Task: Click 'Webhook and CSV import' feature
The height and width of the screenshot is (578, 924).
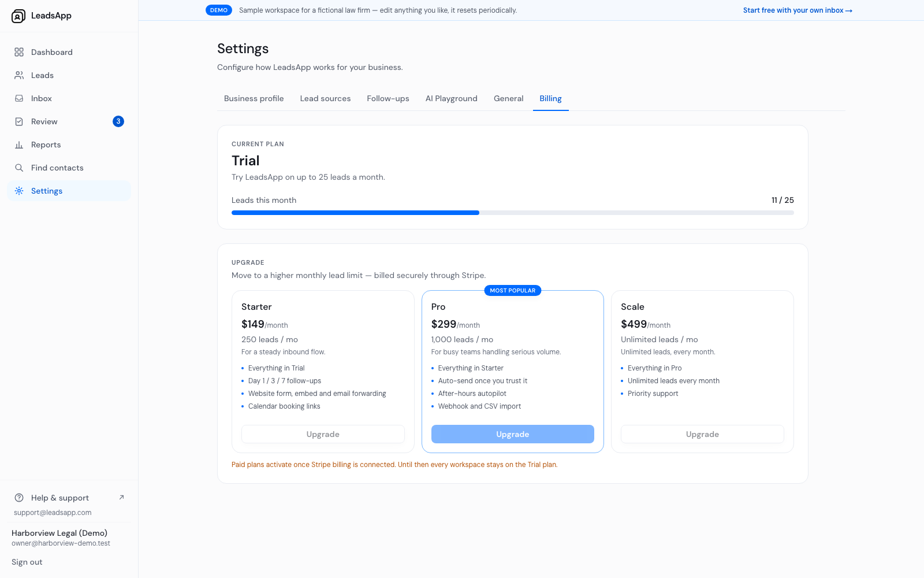Action: 479,406
